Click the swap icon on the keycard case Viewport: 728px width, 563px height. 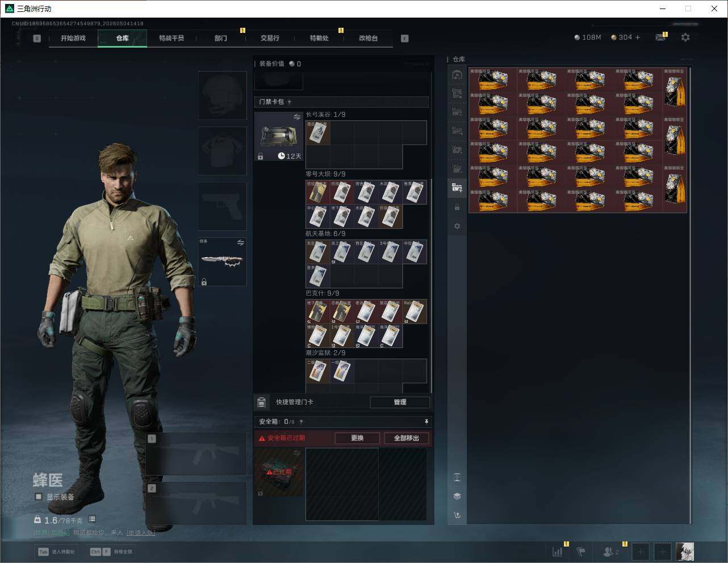[x=297, y=117]
